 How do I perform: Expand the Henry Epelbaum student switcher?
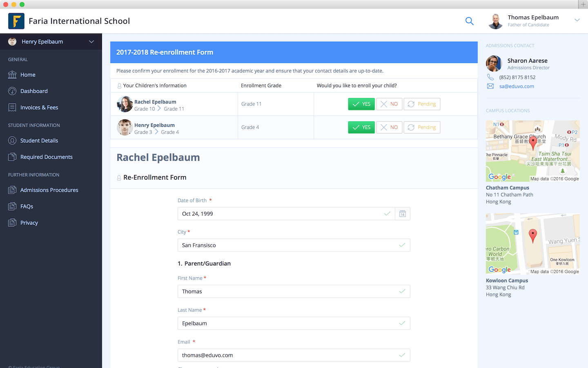[91, 42]
